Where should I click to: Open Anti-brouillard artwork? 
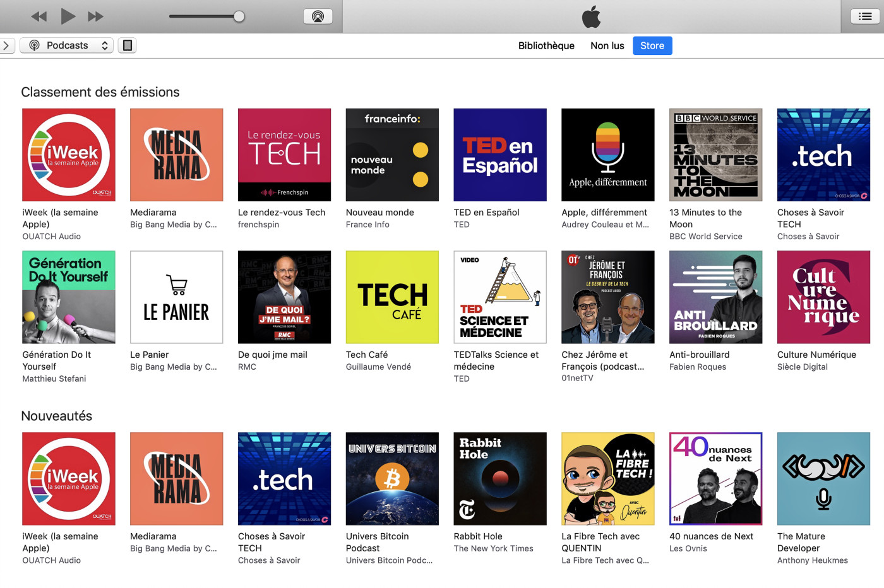(x=716, y=297)
